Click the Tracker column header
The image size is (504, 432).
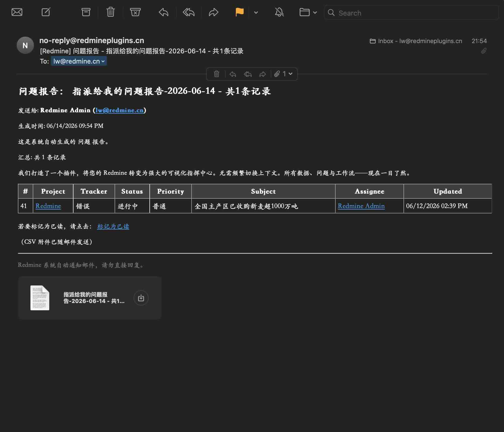94,191
